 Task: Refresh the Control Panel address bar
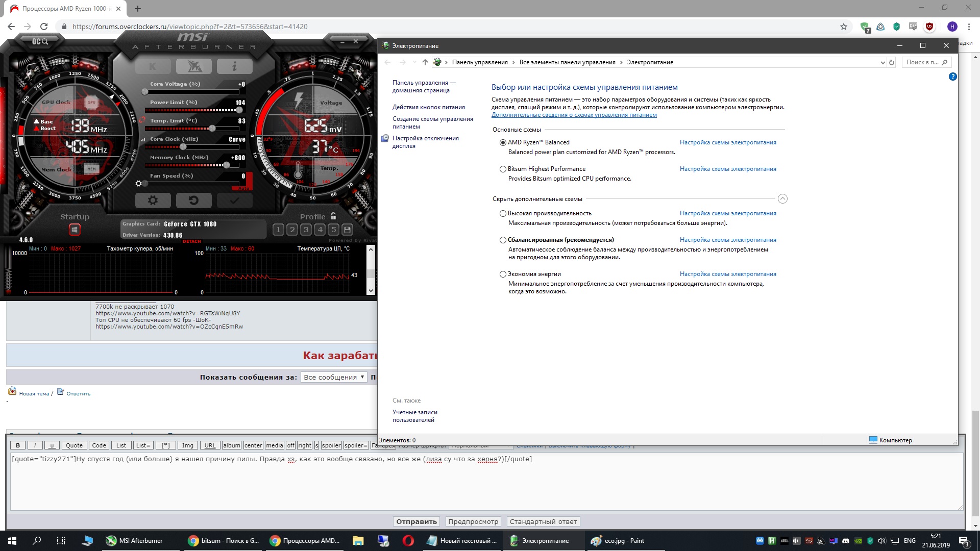pos(892,62)
